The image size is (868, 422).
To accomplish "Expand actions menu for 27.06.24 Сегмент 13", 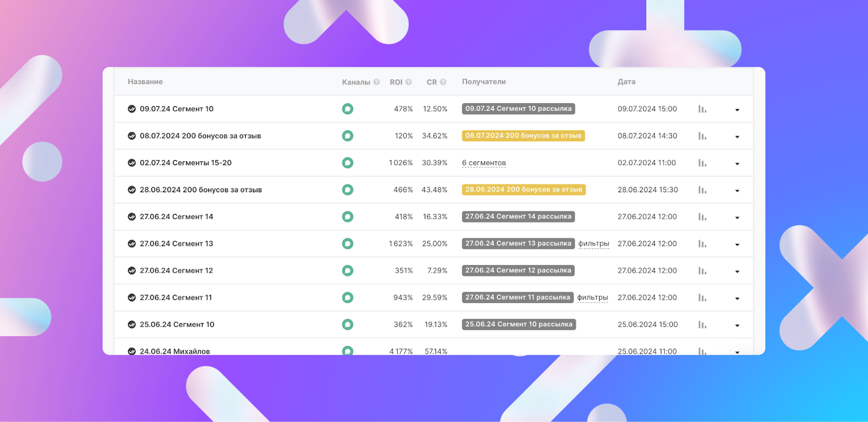I will (x=737, y=245).
